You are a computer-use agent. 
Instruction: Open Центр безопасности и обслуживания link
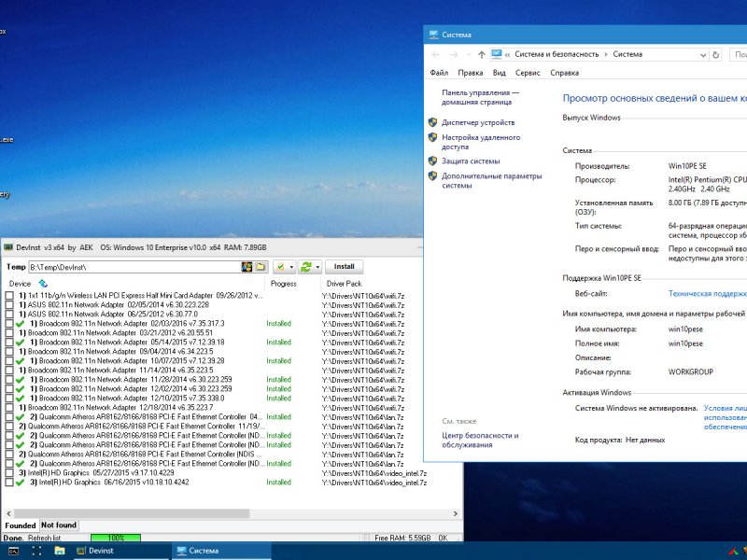pos(480,440)
